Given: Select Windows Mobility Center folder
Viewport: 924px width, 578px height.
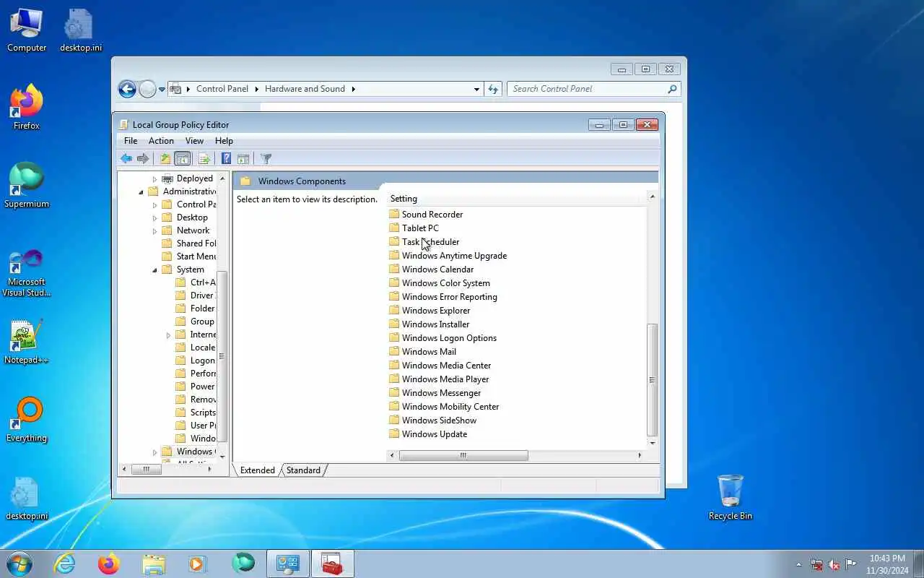Looking at the screenshot, I should [x=444, y=407].
